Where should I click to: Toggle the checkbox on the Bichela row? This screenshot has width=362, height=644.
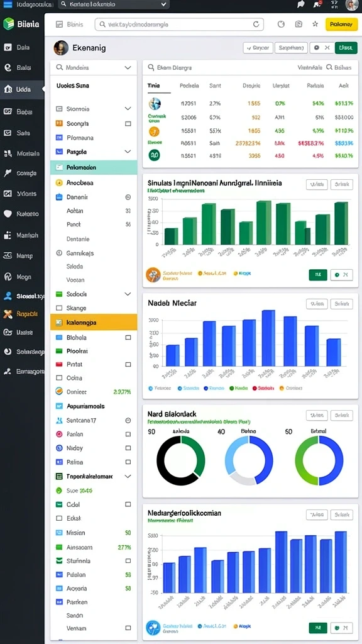(128, 338)
